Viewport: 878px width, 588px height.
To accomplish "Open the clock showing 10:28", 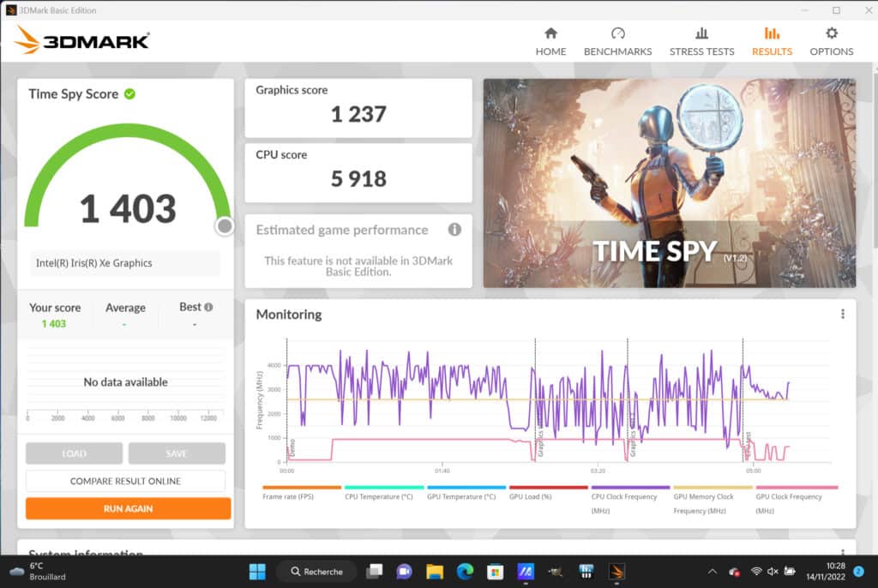I will [826, 571].
